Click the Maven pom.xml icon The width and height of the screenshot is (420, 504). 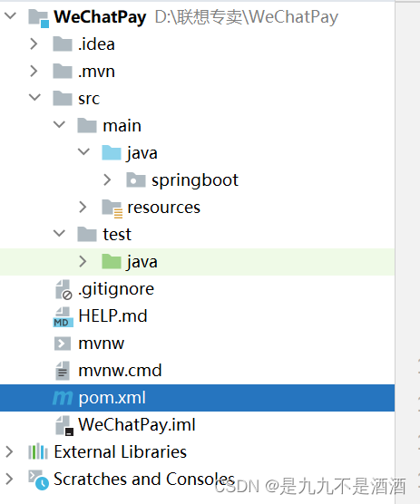pos(63,398)
